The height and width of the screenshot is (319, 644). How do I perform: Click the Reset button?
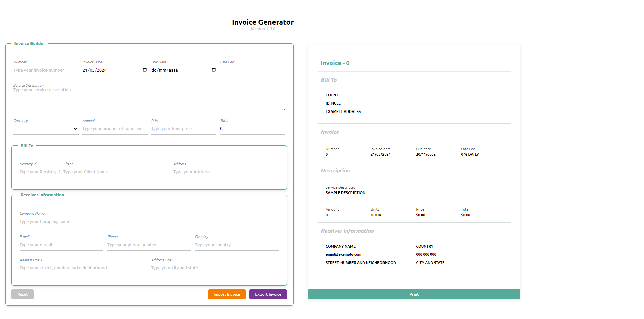[x=23, y=294]
